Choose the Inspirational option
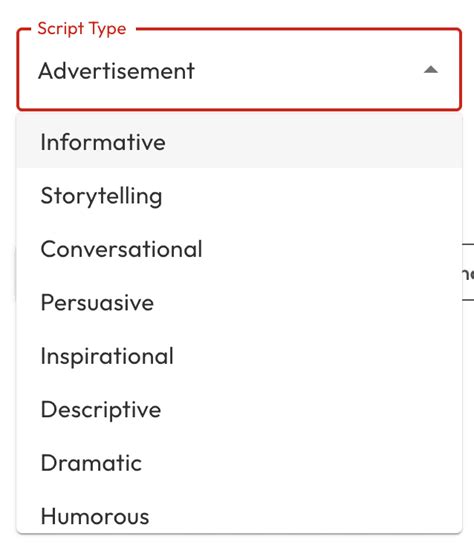 (x=239, y=356)
